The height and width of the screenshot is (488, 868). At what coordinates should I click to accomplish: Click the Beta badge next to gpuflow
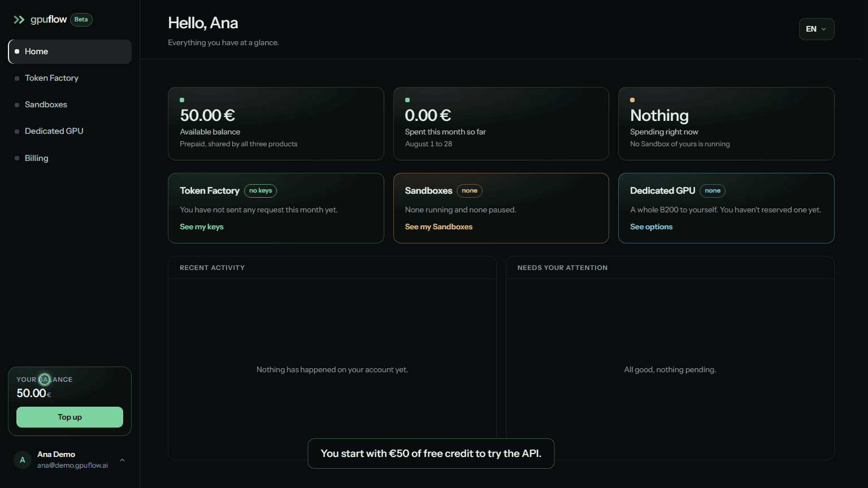point(81,20)
